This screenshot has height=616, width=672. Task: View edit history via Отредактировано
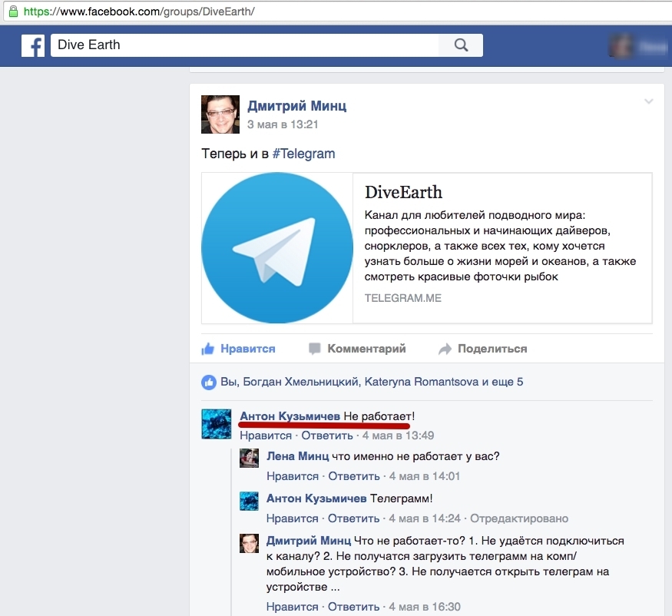click(519, 518)
